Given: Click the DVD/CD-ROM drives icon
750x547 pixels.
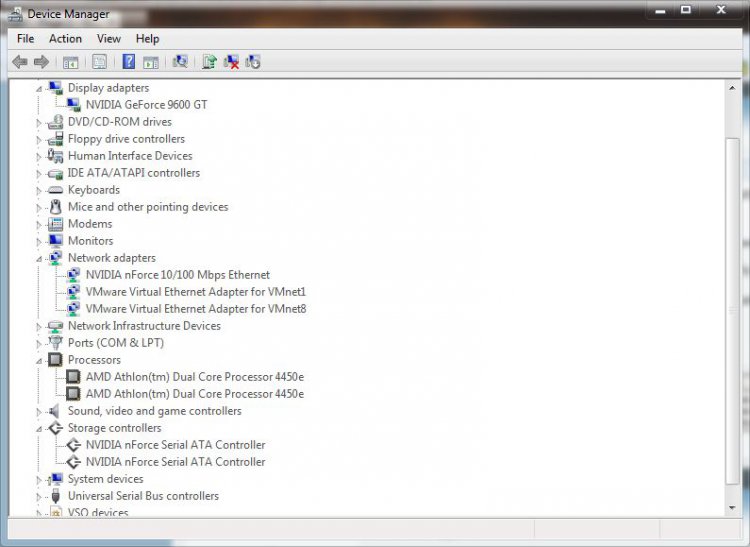Looking at the screenshot, I should [x=55, y=122].
